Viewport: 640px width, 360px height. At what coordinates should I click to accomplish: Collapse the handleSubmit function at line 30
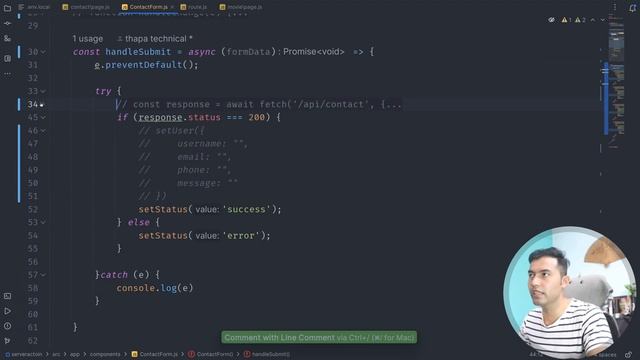point(43,52)
